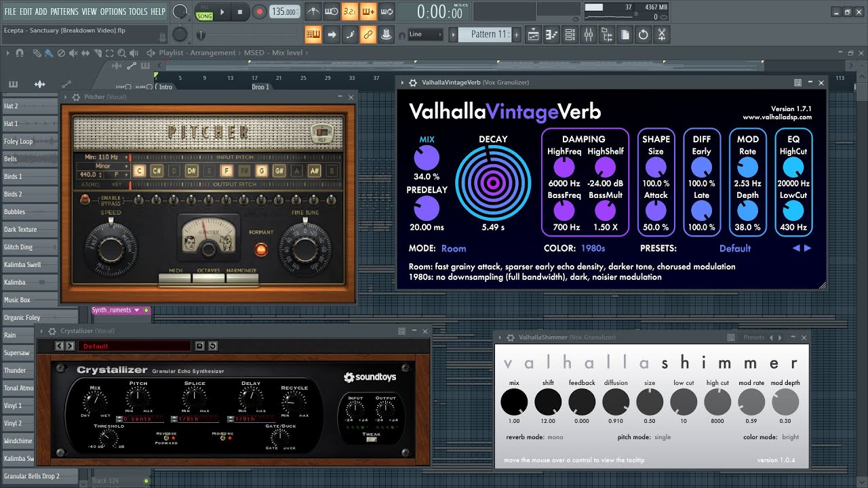Toggle Pattern/Song mode switch
Screen dimensions: 868x488
pyautogui.click(x=204, y=12)
